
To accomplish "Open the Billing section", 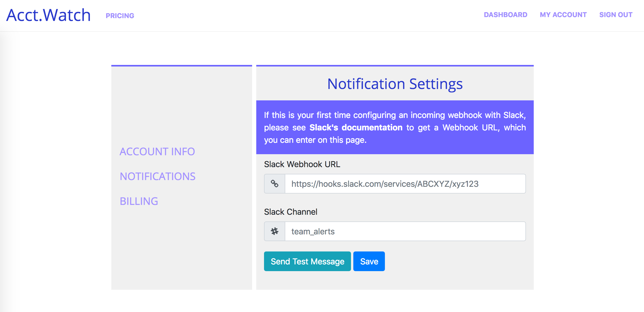I will pyautogui.click(x=139, y=201).
